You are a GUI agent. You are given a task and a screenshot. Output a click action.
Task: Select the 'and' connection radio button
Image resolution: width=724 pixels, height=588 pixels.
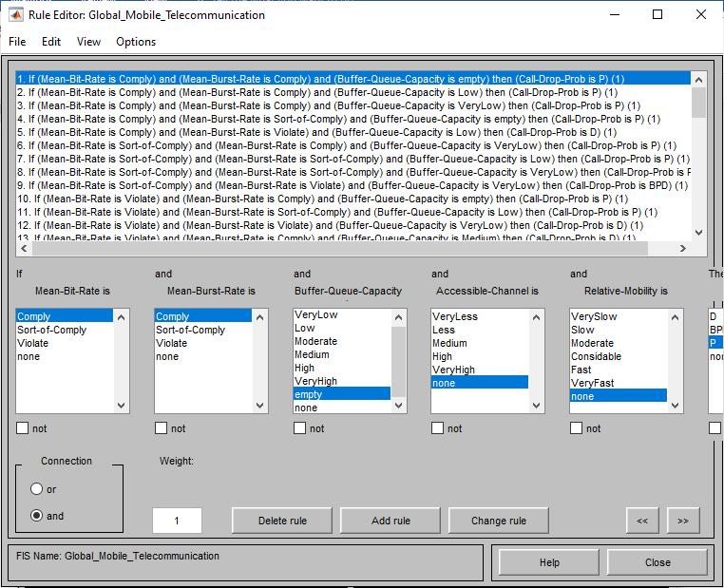pos(36,515)
